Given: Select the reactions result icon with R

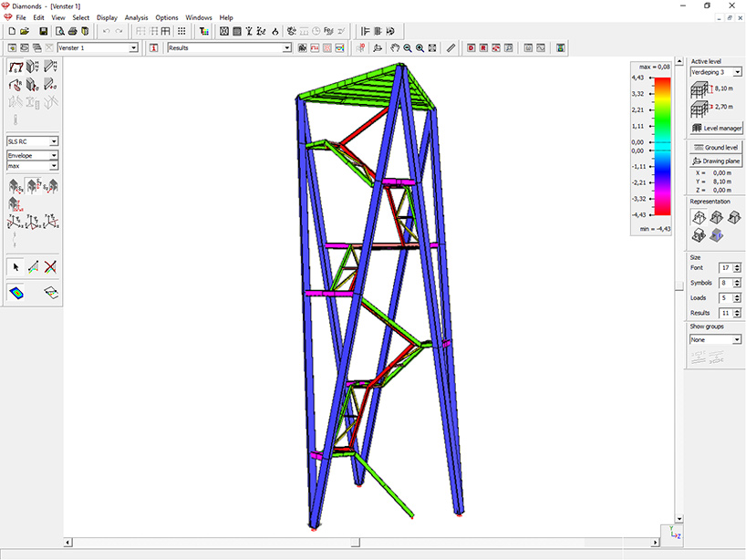Looking at the screenshot, I should [x=16, y=85].
